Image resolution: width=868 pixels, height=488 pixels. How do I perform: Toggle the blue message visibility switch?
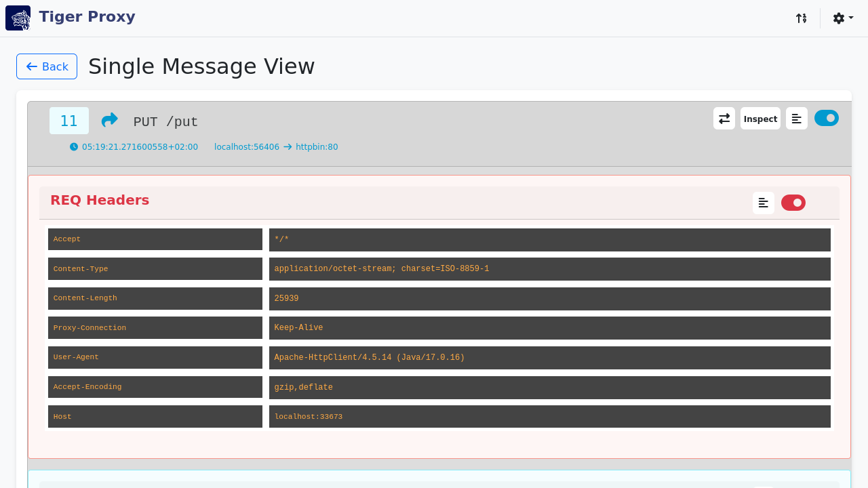826,118
